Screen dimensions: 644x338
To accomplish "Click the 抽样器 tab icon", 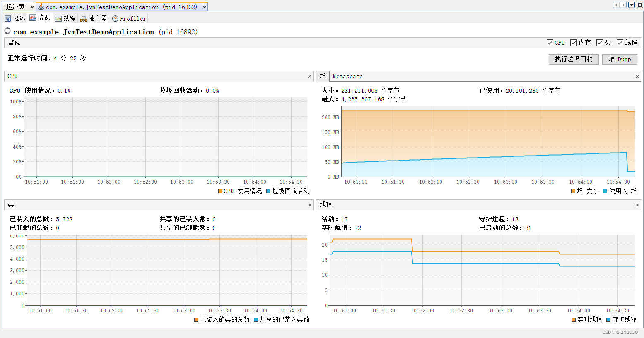I will (84, 19).
